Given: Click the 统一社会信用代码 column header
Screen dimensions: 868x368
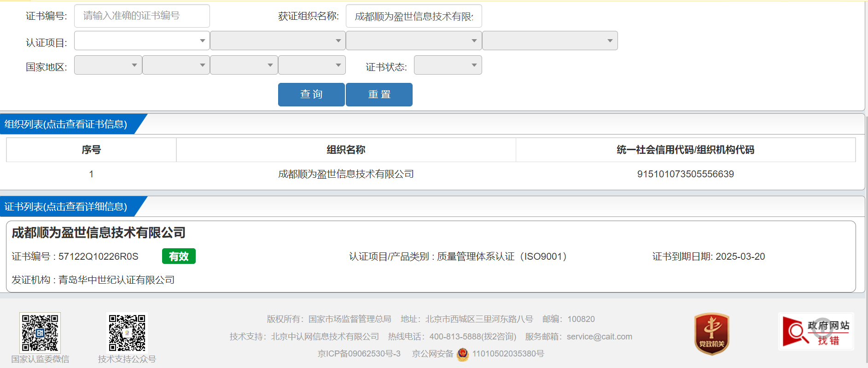Looking at the screenshot, I should pos(686,150).
